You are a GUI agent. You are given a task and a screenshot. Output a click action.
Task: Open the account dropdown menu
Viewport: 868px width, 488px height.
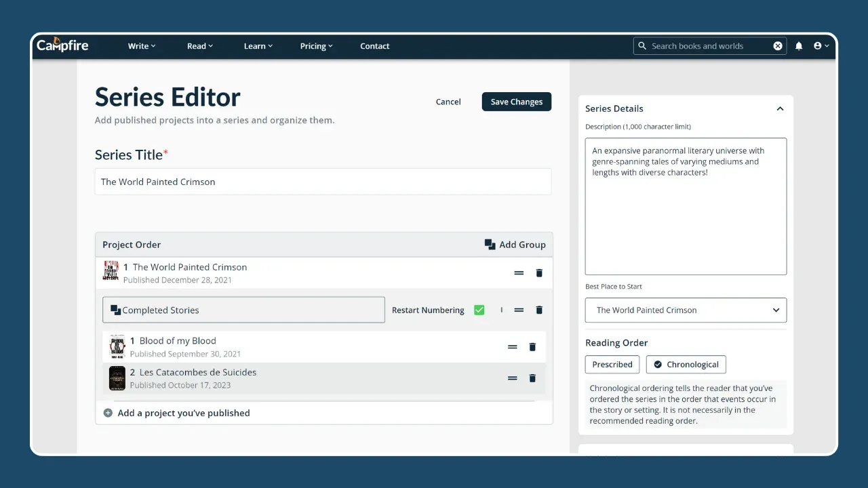coord(821,45)
